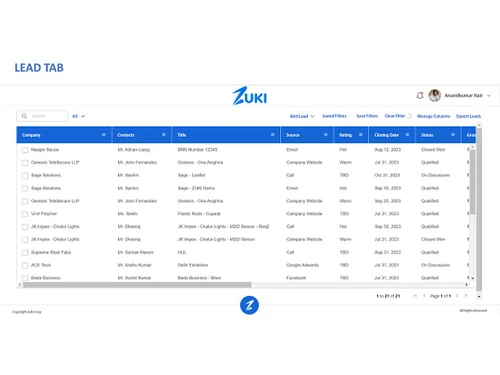Go to the first page of leads
This screenshot has width=500, height=375.
415,296
